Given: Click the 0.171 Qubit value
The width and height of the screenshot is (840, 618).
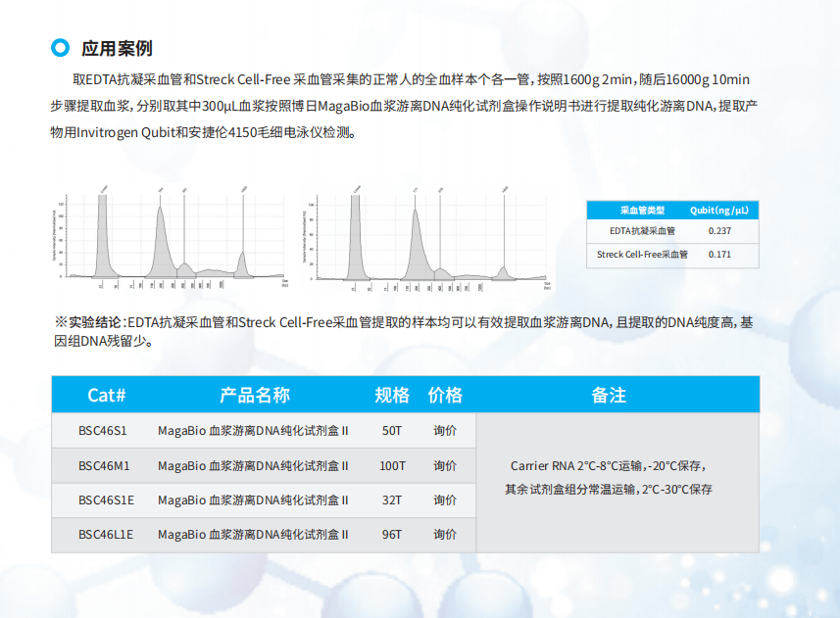Looking at the screenshot, I should click(x=719, y=255).
